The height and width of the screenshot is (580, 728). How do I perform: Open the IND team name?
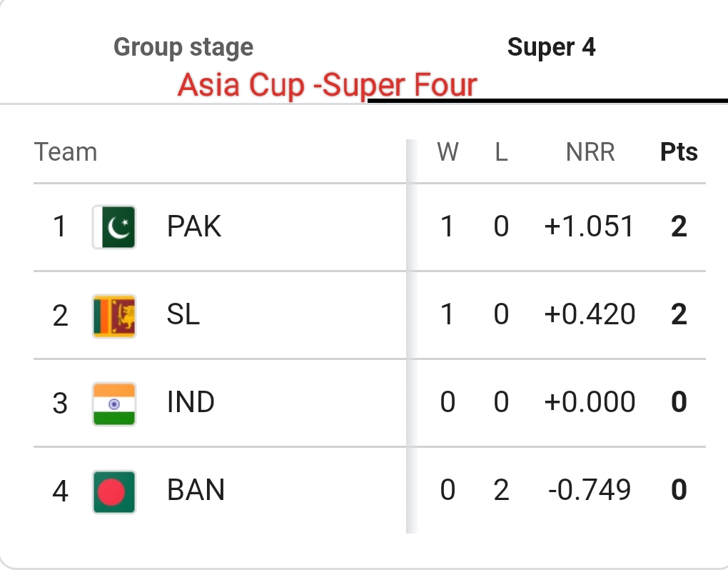(x=191, y=402)
